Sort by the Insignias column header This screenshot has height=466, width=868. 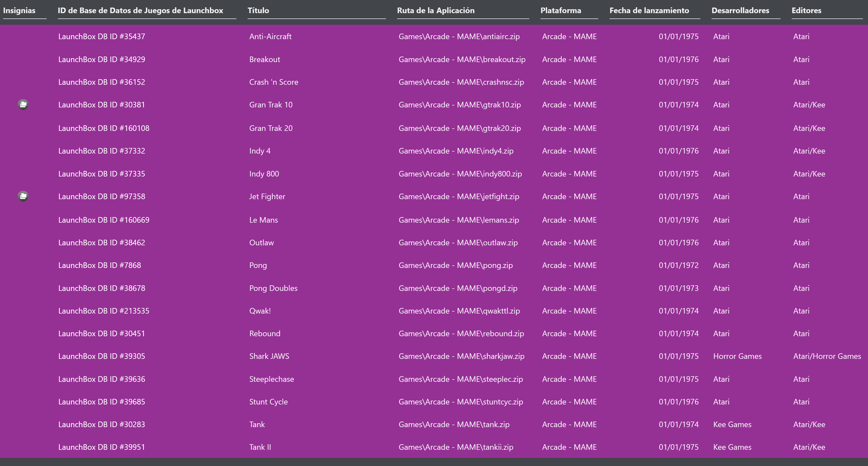coord(19,10)
